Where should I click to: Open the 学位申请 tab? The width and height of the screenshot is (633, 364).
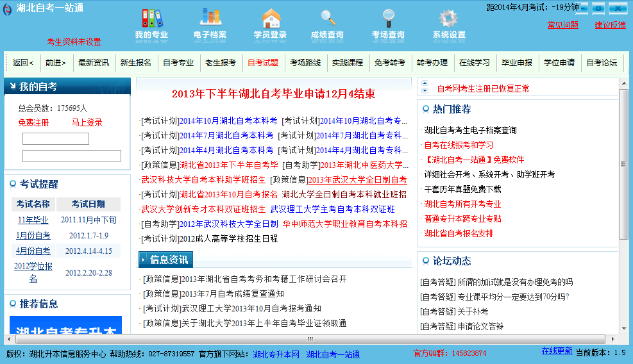(559, 63)
